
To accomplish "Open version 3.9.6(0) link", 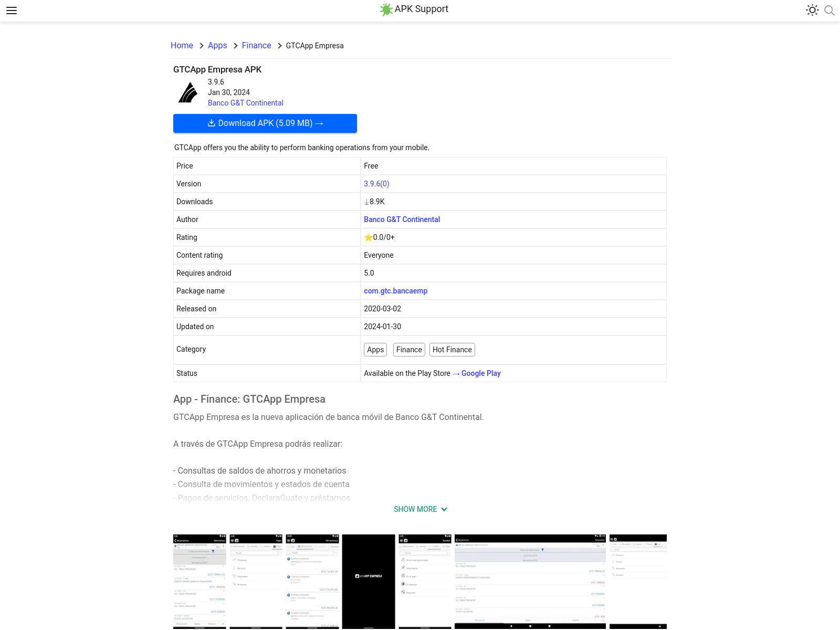I will tap(376, 184).
